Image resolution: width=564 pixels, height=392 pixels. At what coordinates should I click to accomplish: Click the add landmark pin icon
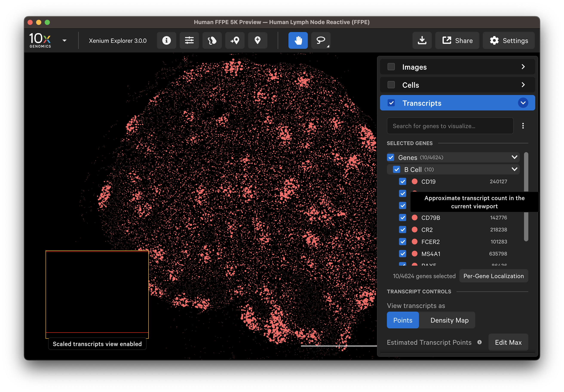tap(257, 40)
